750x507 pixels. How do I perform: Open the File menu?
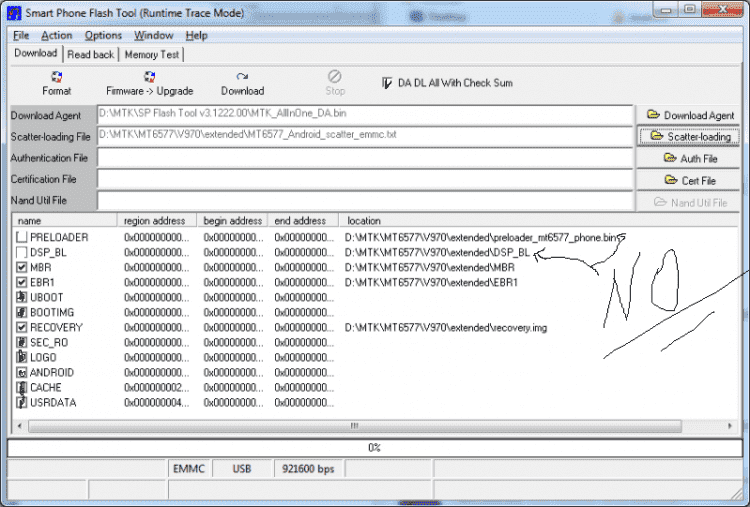point(21,35)
